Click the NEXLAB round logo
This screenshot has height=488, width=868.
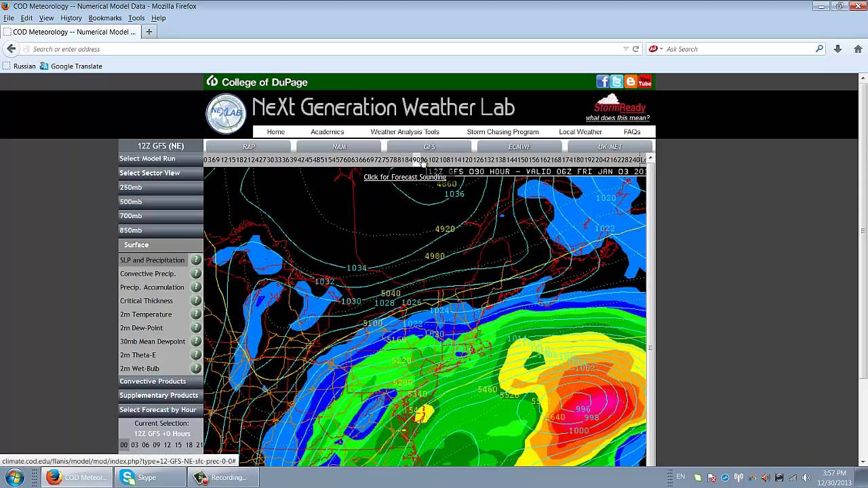[226, 114]
